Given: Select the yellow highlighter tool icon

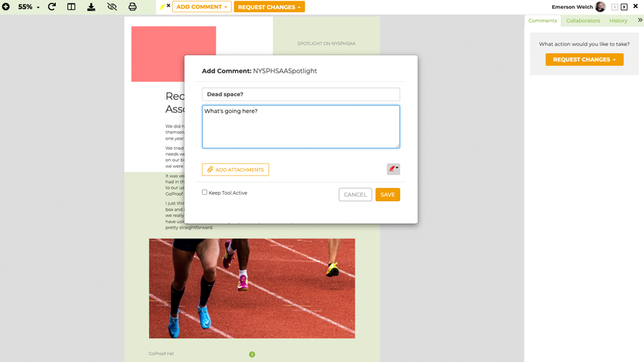Looking at the screenshot, I should pos(162,7).
